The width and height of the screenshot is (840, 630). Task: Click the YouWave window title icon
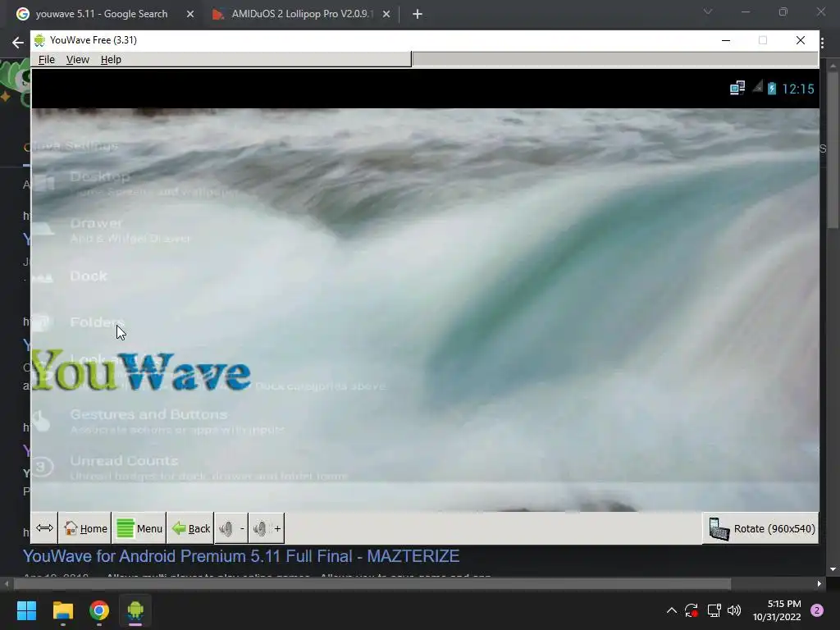(x=39, y=40)
